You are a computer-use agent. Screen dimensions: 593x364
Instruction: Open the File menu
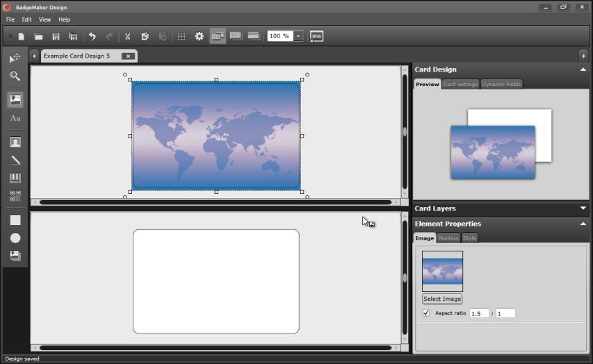(x=10, y=19)
